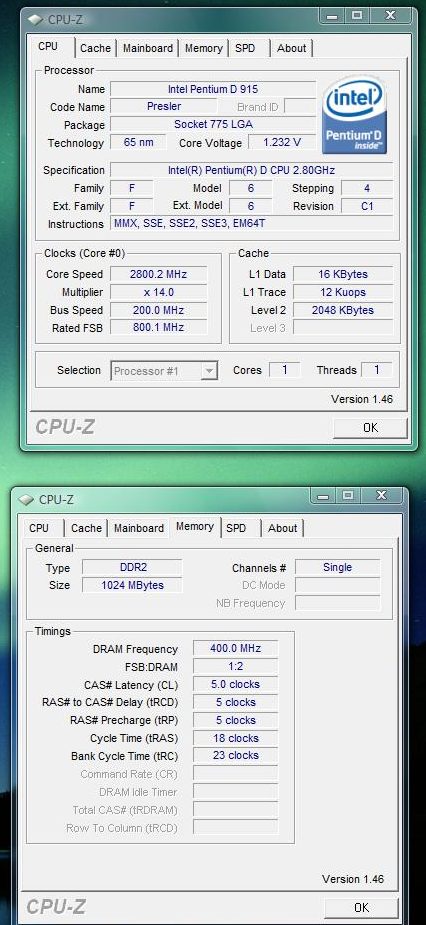The width and height of the screenshot is (426, 925).
Task: Close the bottom CPU-Z window
Action: [381, 496]
